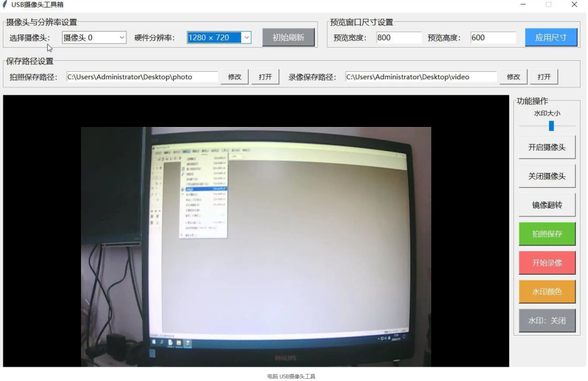Click the 摄像头 0 selected value

click(78, 37)
